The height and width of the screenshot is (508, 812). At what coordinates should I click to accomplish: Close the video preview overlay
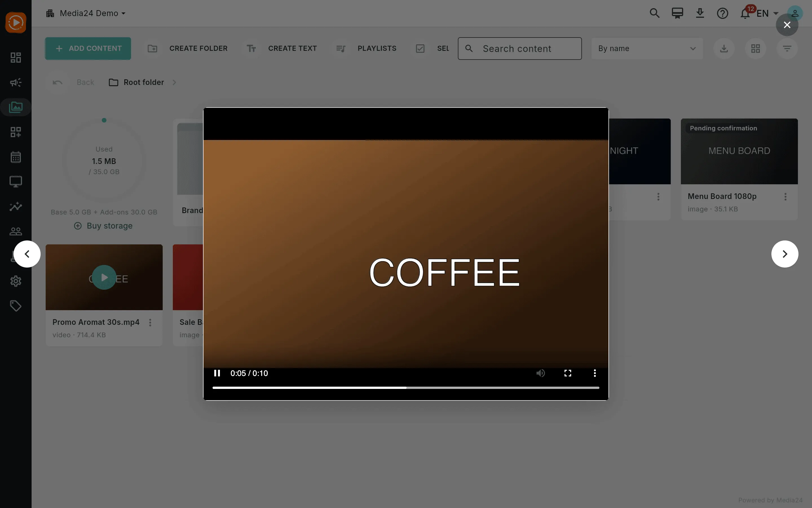pyautogui.click(x=787, y=25)
